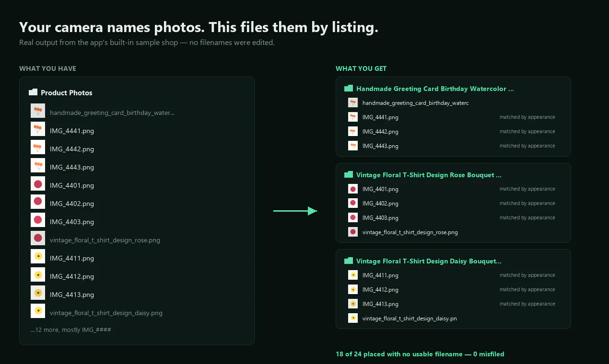609x364 pixels.
Task: Click 'vintage_floral_t_shirt_design_rose.png' name in Product Photos
Action: [x=105, y=240]
